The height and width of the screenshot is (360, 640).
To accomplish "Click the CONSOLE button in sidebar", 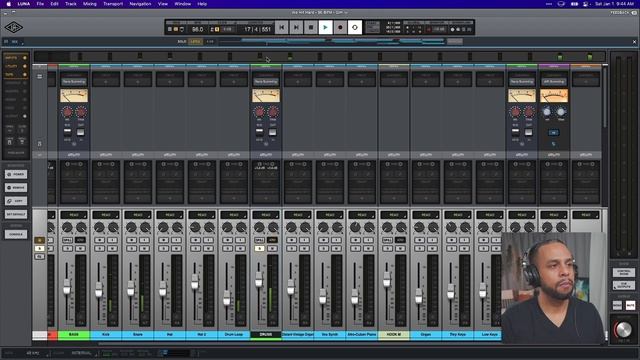I will click(x=16, y=234).
